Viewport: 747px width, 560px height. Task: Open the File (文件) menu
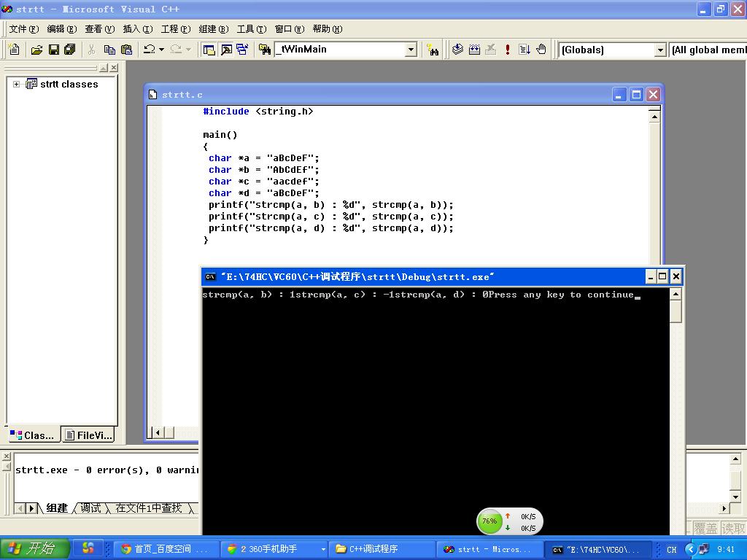pos(24,29)
